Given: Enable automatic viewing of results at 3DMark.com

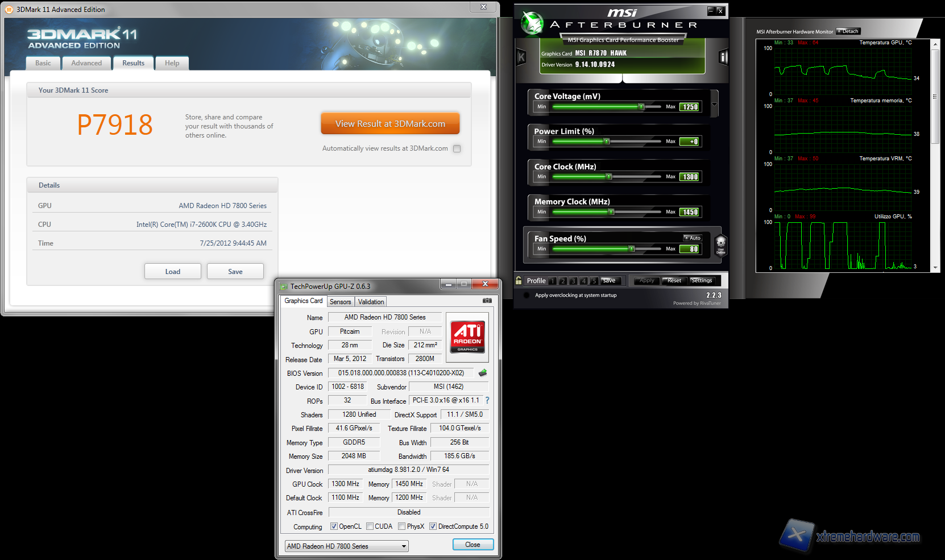Looking at the screenshot, I should click(457, 148).
